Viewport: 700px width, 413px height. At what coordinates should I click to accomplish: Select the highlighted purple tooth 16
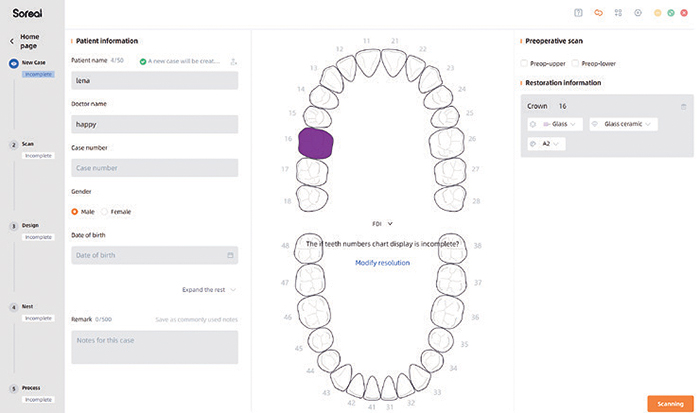316,143
